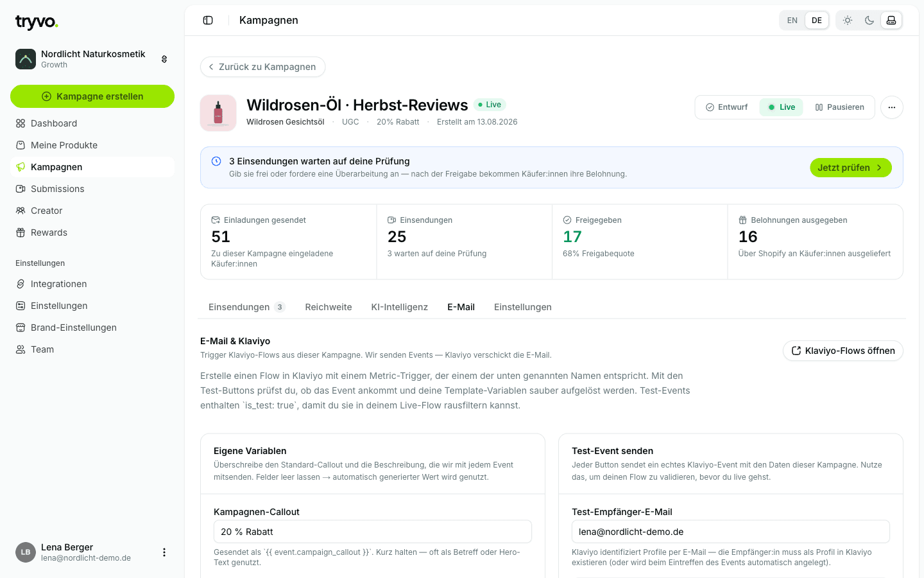Open Team people icon

21,349
